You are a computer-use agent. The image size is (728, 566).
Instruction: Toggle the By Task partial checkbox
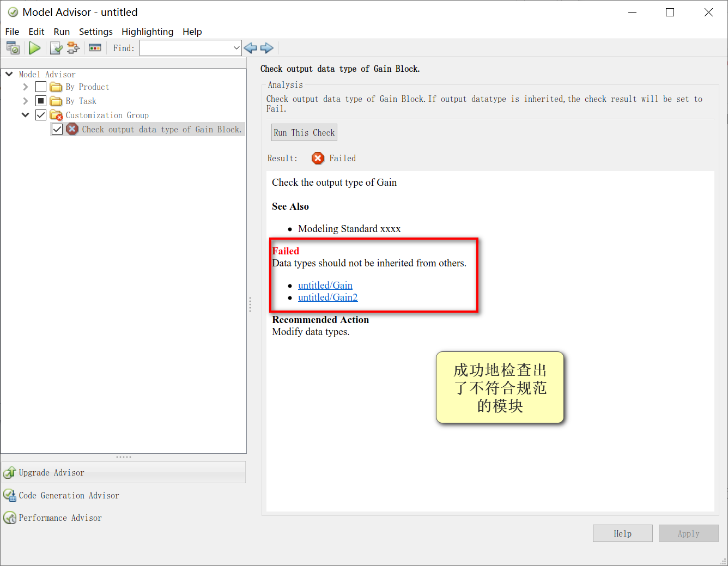pos(40,101)
